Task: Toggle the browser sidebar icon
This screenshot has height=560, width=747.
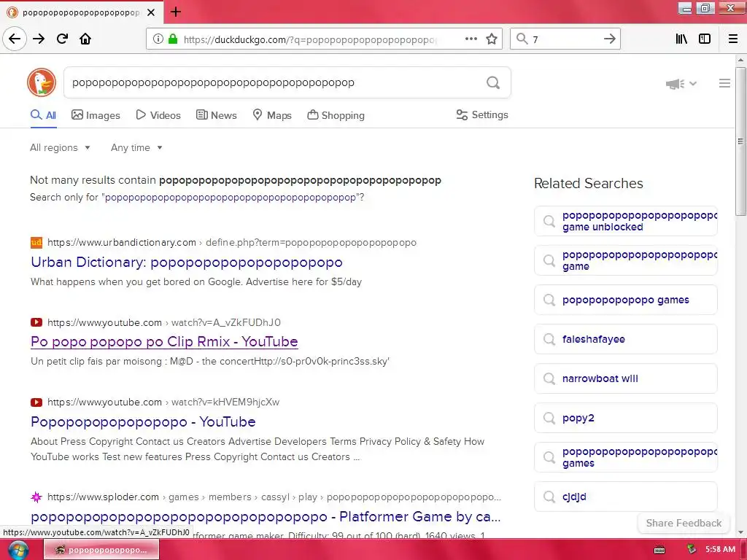Action: pyautogui.click(x=705, y=39)
